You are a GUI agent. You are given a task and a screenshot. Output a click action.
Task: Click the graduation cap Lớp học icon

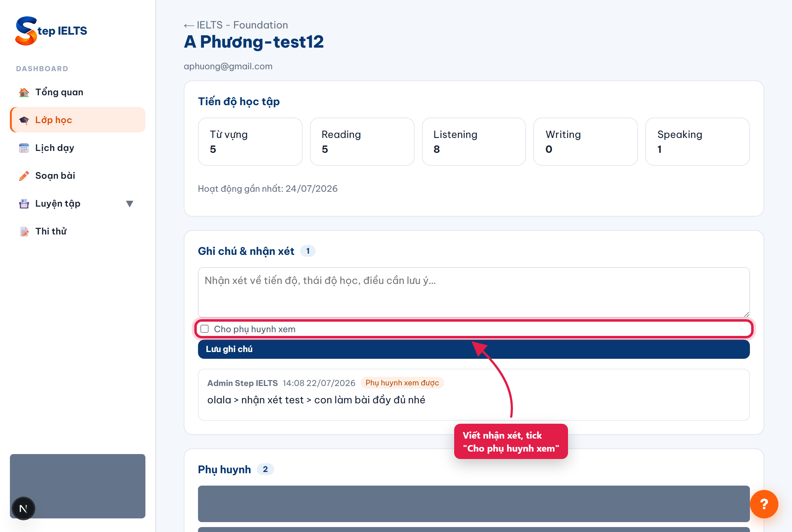(x=24, y=120)
